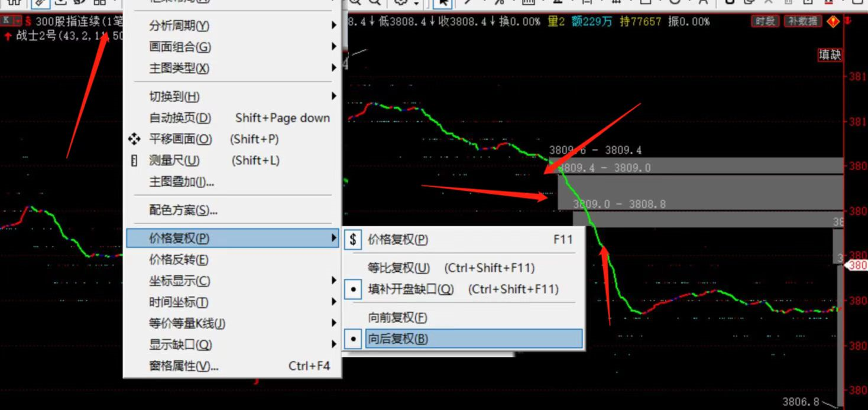Click the gap label 3809.4 - 3809.0
The image size is (868, 410).
[604, 168]
